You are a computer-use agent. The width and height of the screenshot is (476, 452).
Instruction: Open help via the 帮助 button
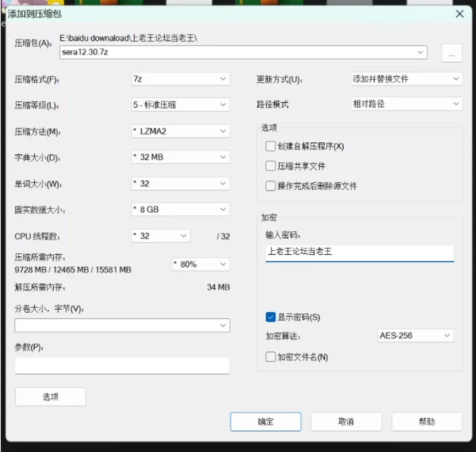click(x=427, y=422)
